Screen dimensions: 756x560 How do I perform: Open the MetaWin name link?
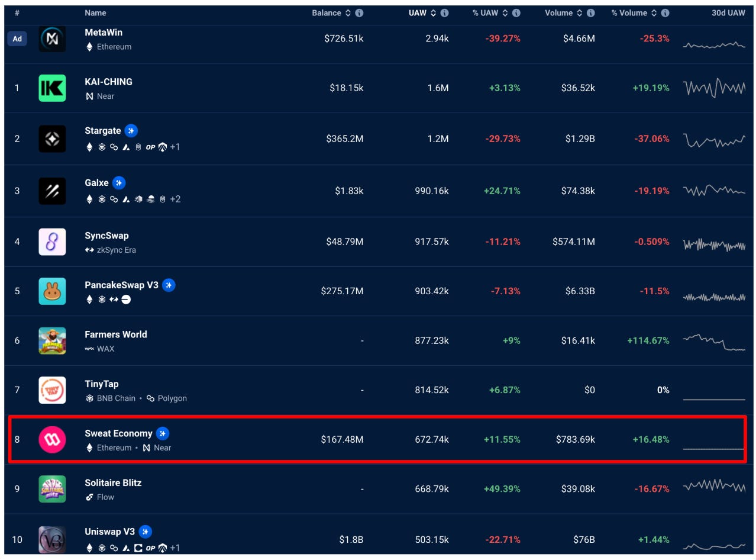tap(104, 33)
